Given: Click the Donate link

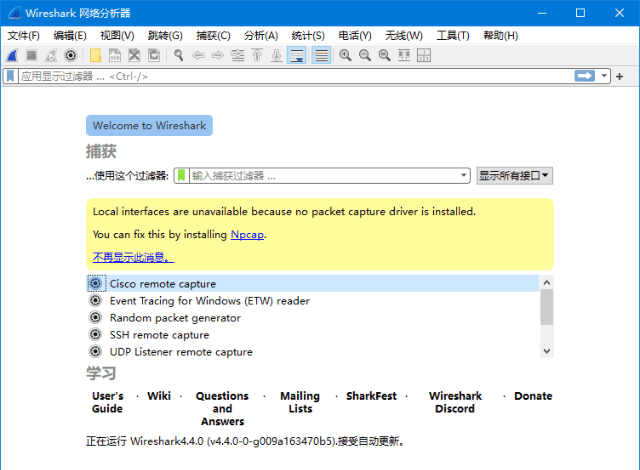Looking at the screenshot, I should pos(533,396).
